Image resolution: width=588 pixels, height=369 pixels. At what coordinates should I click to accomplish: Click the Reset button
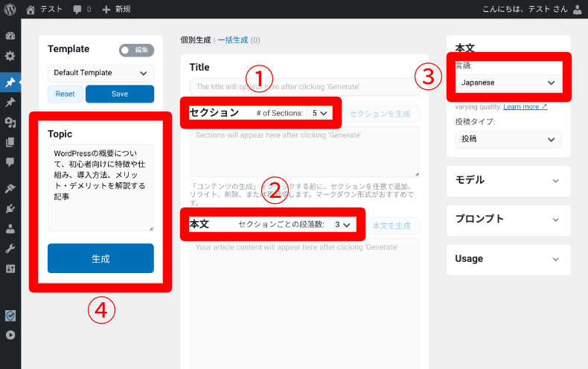[65, 94]
